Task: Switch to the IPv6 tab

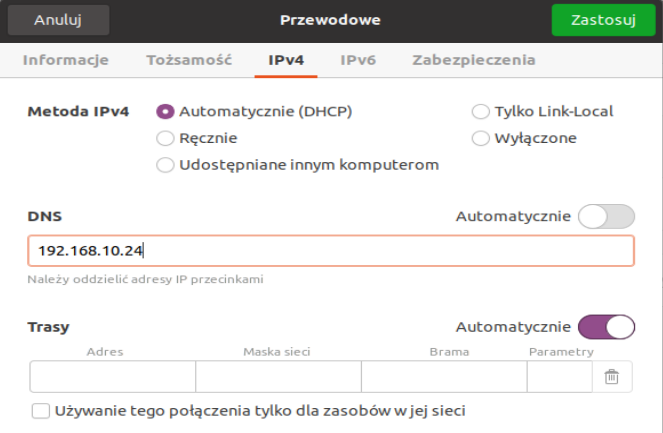Action: pos(358,60)
